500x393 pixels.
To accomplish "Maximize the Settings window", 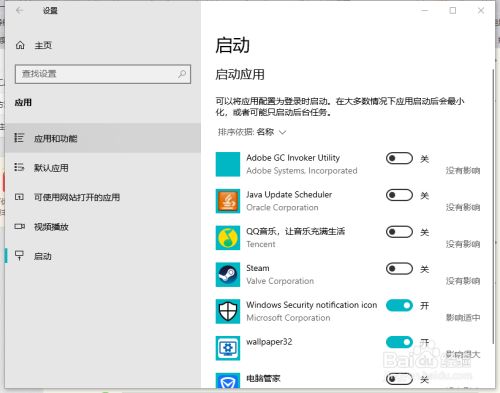I will click(x=453, y=11).
